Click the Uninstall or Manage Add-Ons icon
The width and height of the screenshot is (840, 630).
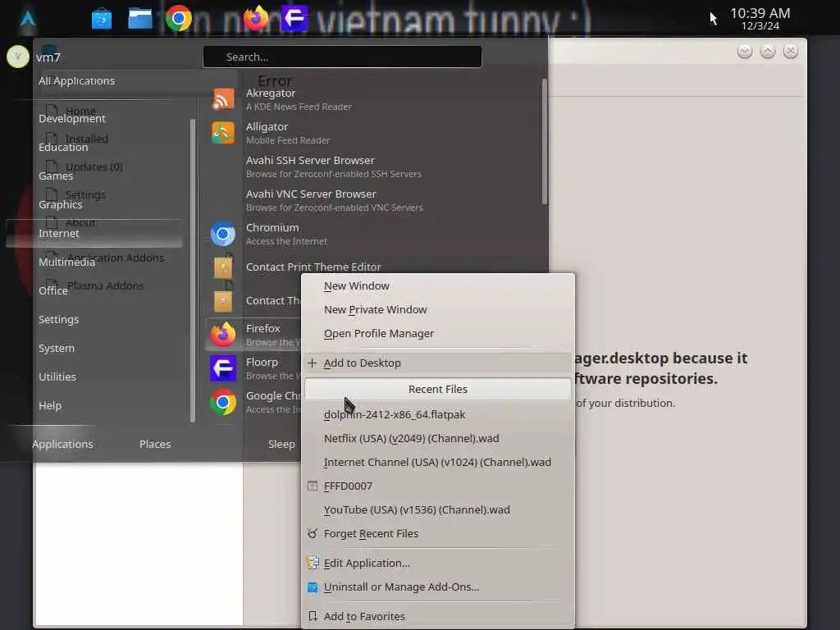(313, 587)
